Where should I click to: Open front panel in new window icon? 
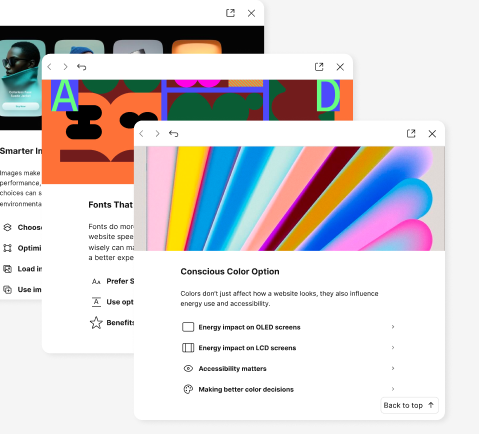[411, 133]
